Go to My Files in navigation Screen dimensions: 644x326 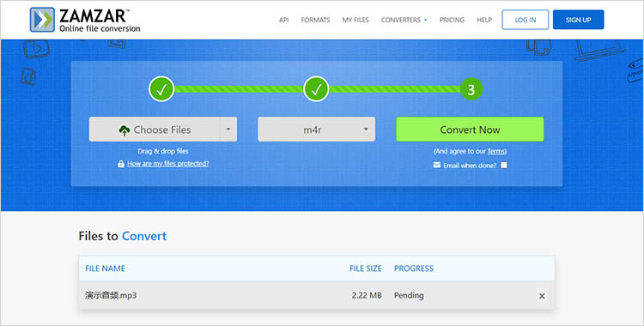[x=355, y=20]
